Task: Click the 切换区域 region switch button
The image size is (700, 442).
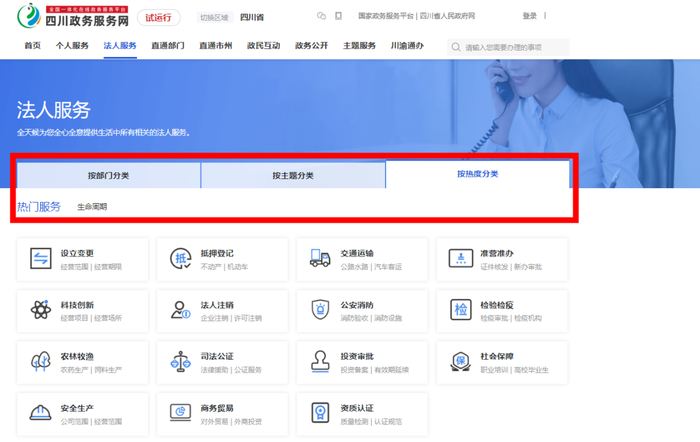Action: coord(214,17)
